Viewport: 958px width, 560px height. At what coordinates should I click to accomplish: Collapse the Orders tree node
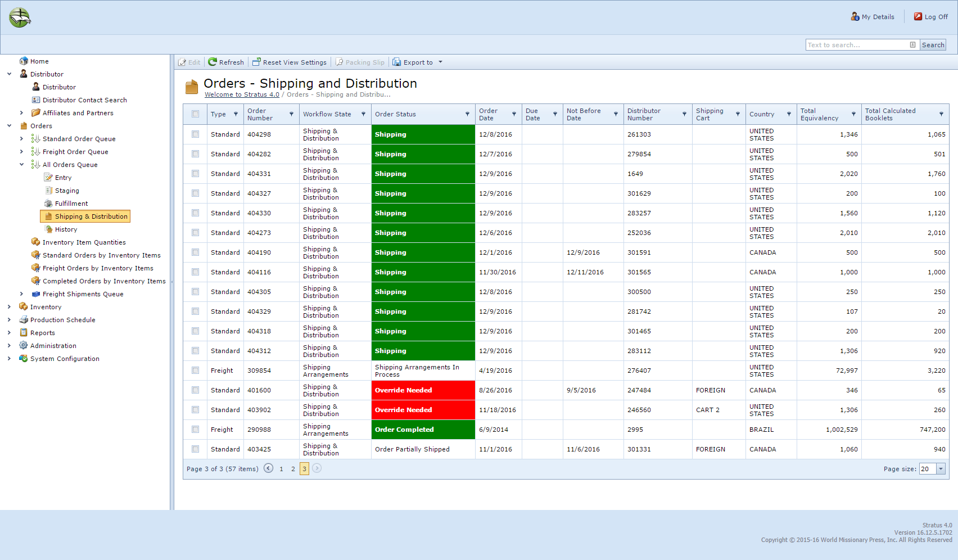[9, 125]
